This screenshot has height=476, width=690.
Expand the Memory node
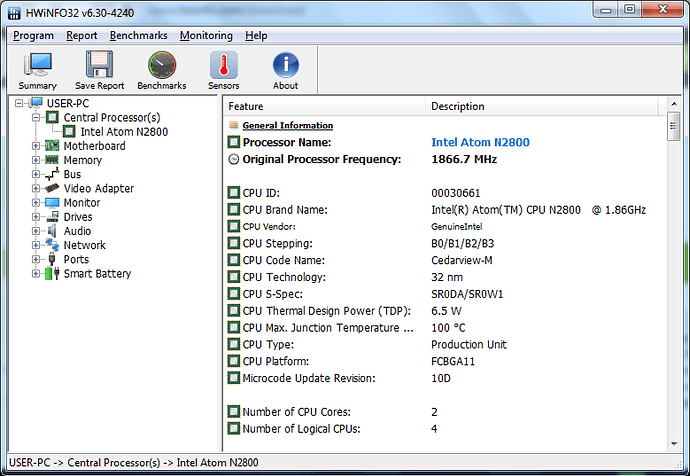[36, 160]
